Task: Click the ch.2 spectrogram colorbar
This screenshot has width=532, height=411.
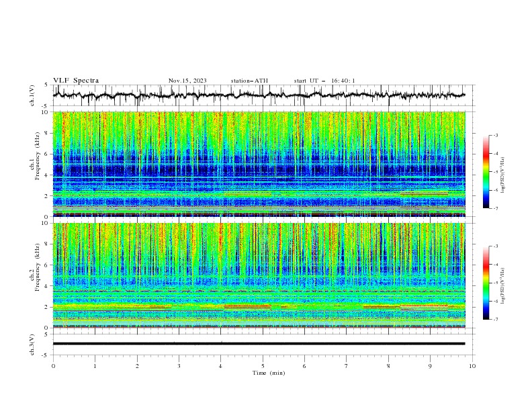Action: point(486,283)
